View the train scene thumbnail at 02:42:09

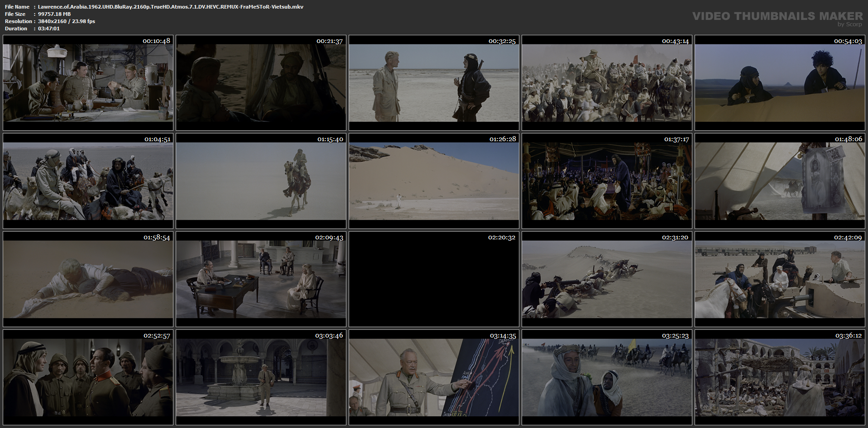tap(780, 279)
